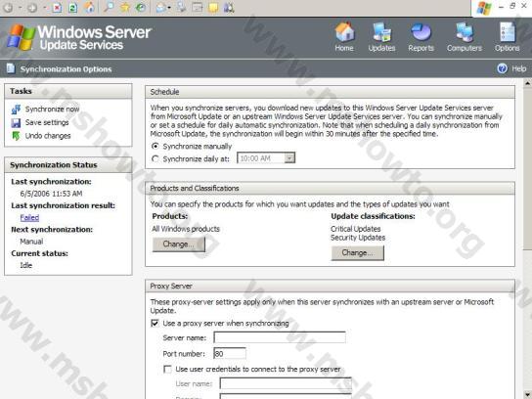Click the Edit page toolbar icon
Screen dimensions: 532x399
tap(198, 7)
